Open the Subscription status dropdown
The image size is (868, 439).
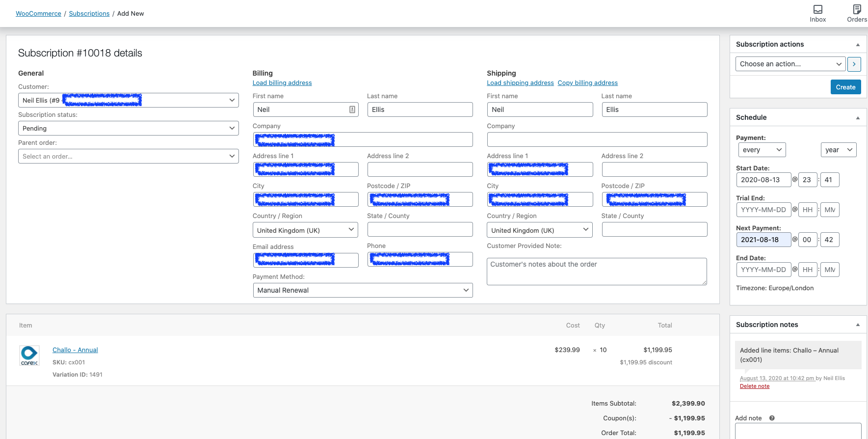click(129, 128)
